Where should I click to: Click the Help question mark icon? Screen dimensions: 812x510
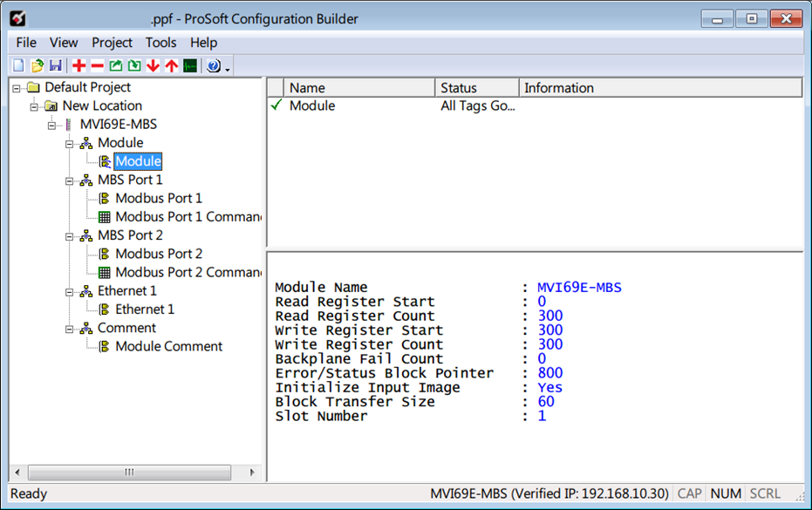pos(214,65)
